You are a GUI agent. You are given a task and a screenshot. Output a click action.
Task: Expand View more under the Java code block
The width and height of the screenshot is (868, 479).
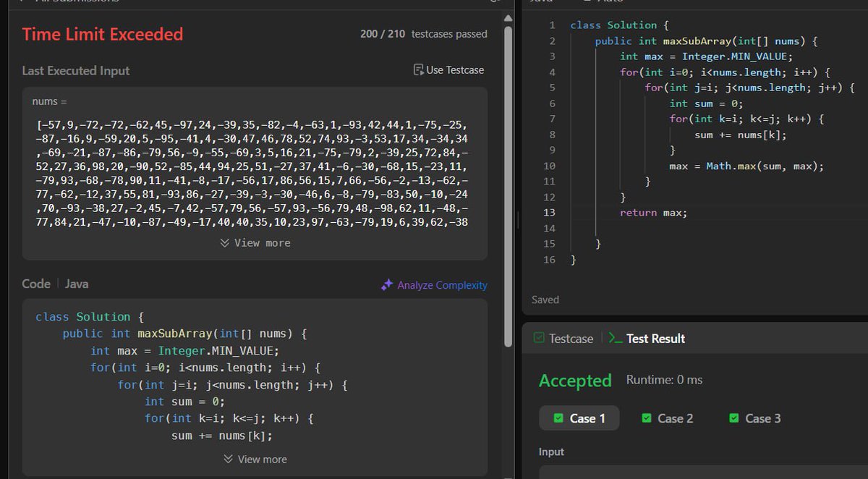254,459
